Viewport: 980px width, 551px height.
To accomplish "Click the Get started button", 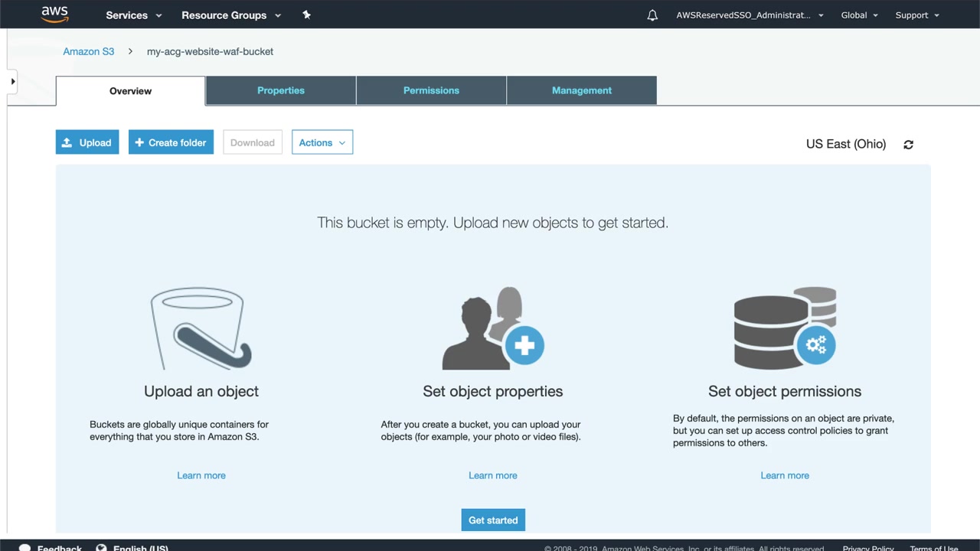I will pyautogui.click(x=493, y=520).
